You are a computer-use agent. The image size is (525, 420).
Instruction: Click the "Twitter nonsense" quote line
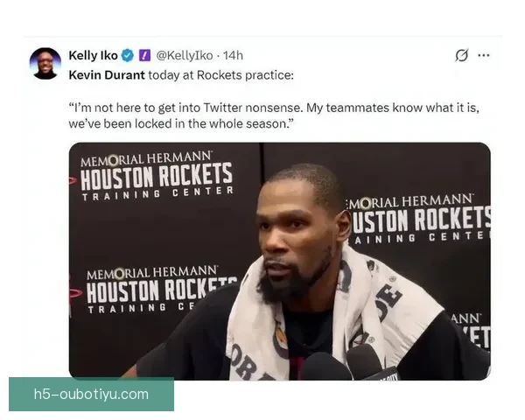coord(274,108)
